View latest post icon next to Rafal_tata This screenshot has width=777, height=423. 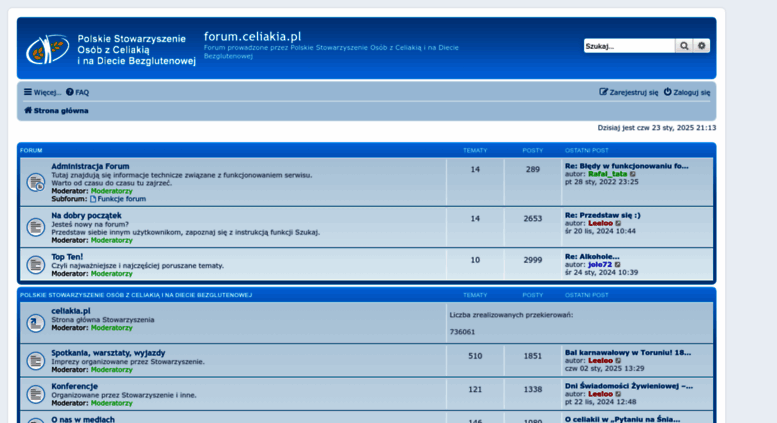click(x=633, y=174)
